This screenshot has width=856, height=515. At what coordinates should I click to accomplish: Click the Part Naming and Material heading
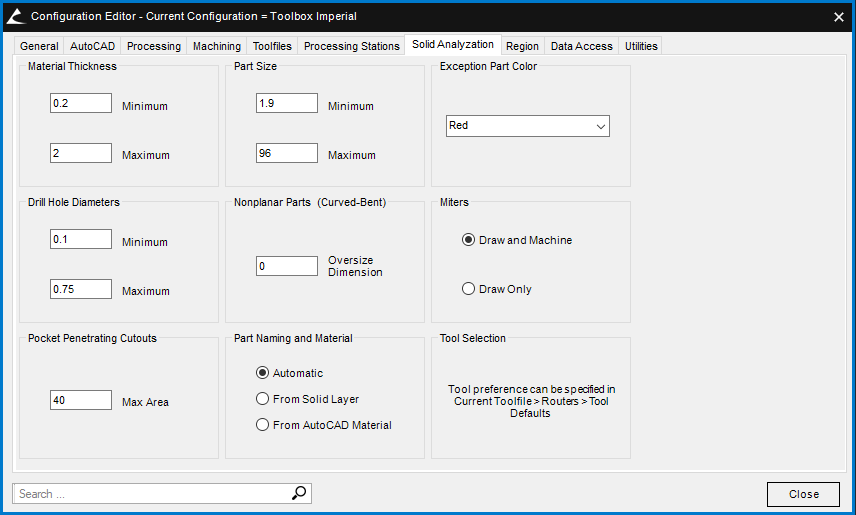293,338
